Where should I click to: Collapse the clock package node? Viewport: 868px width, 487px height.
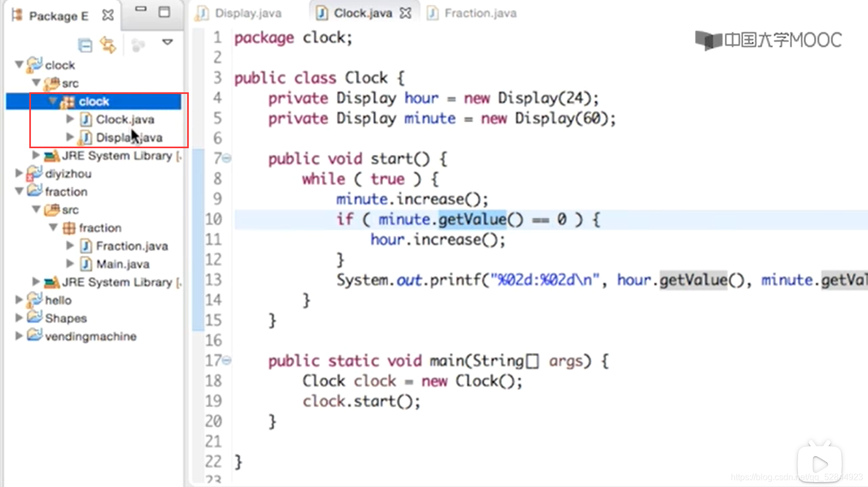(x=53, y=101)
